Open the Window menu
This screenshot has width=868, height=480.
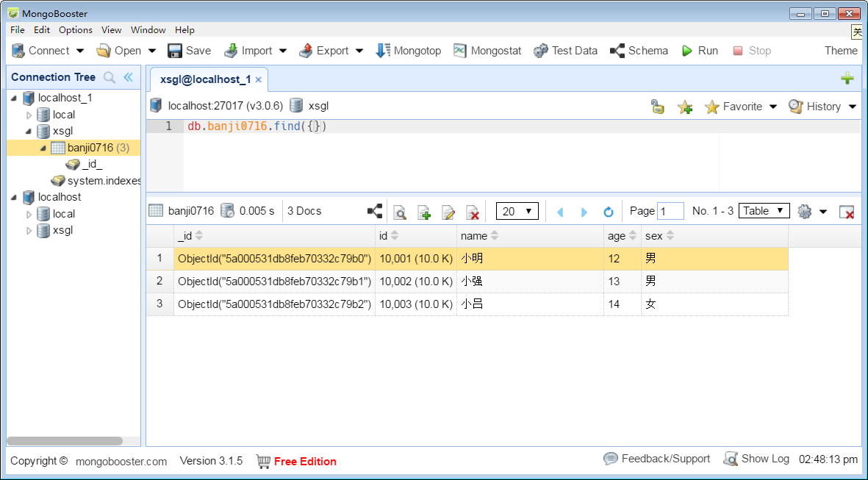[x=148, y=30]
